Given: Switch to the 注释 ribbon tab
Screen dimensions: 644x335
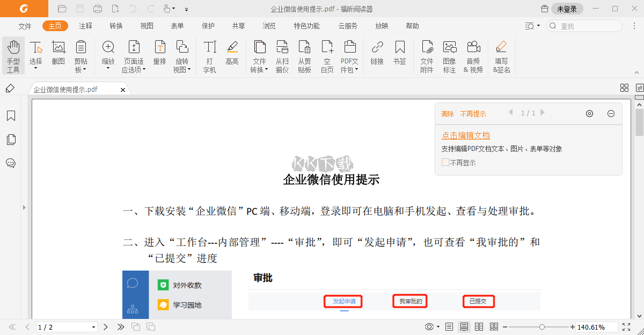Looking at the screenshot, I should point(85,25).
